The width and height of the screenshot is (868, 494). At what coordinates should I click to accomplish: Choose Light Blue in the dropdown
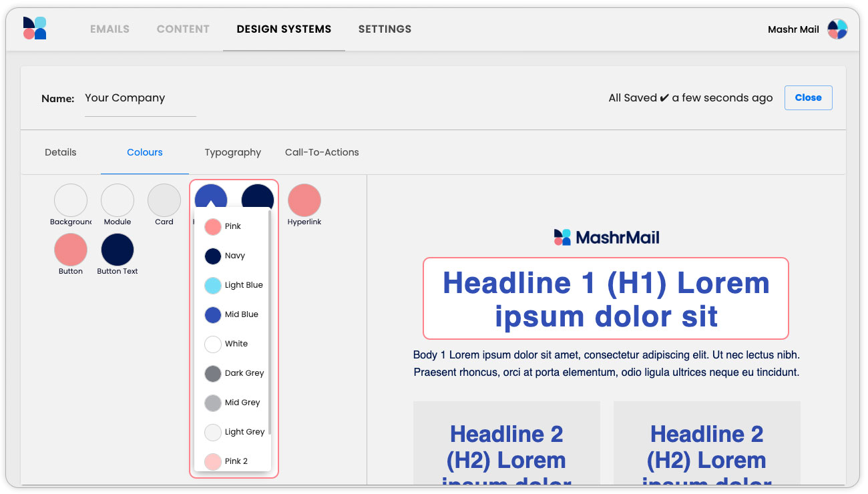coord(234,285)
